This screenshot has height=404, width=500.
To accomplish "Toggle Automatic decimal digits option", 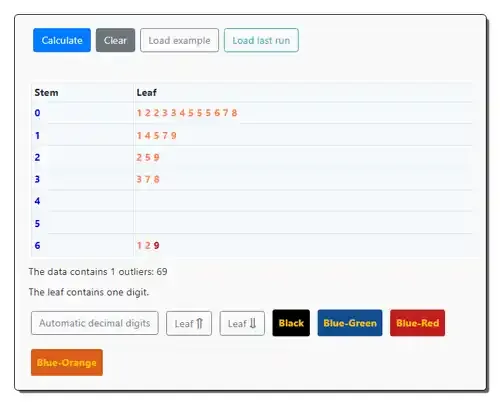I will [95, 323].
